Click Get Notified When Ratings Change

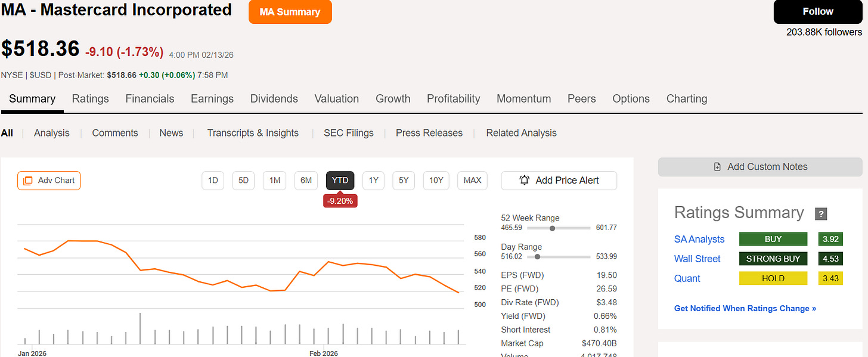pos(745,308)
